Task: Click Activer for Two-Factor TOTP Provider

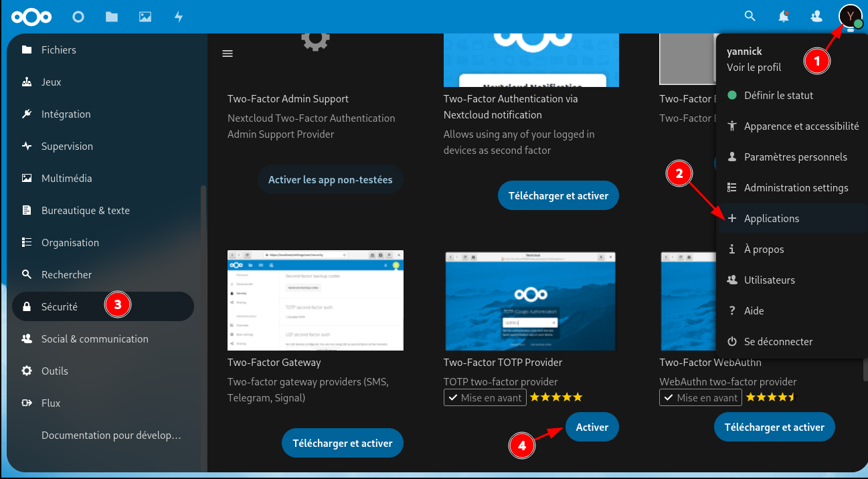Action: click(592, 427)
